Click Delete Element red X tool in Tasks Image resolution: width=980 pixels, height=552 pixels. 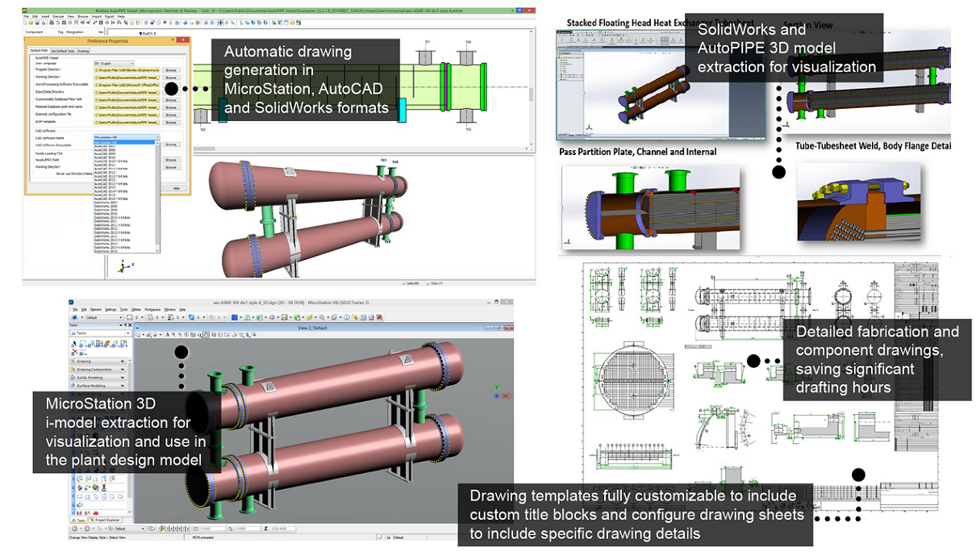74,352
